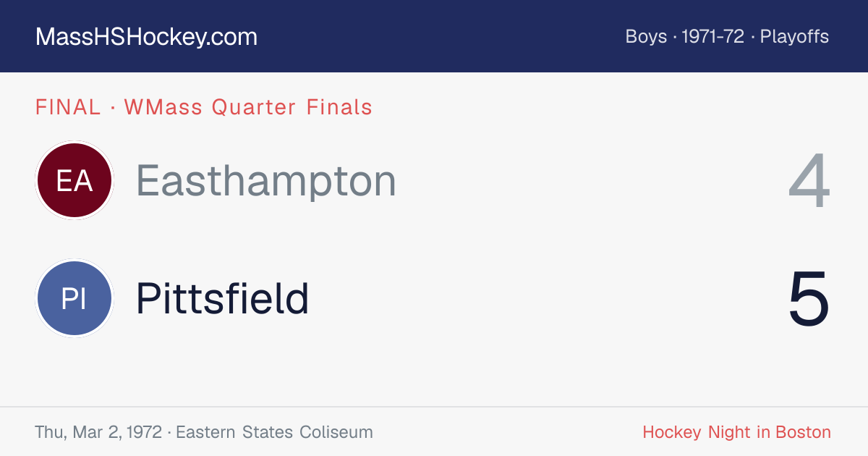Viewport: 868px width, 456px height.
Task: Open the Hockey Night in Boston link
Action: [x=736, y=432]
